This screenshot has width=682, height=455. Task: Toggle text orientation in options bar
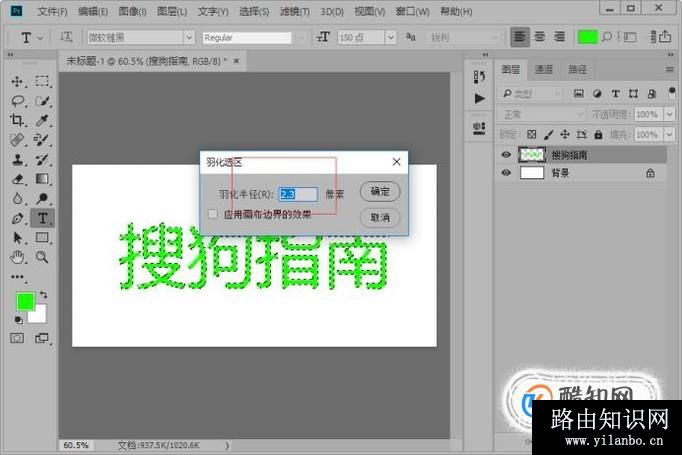(x=66, y=37)
